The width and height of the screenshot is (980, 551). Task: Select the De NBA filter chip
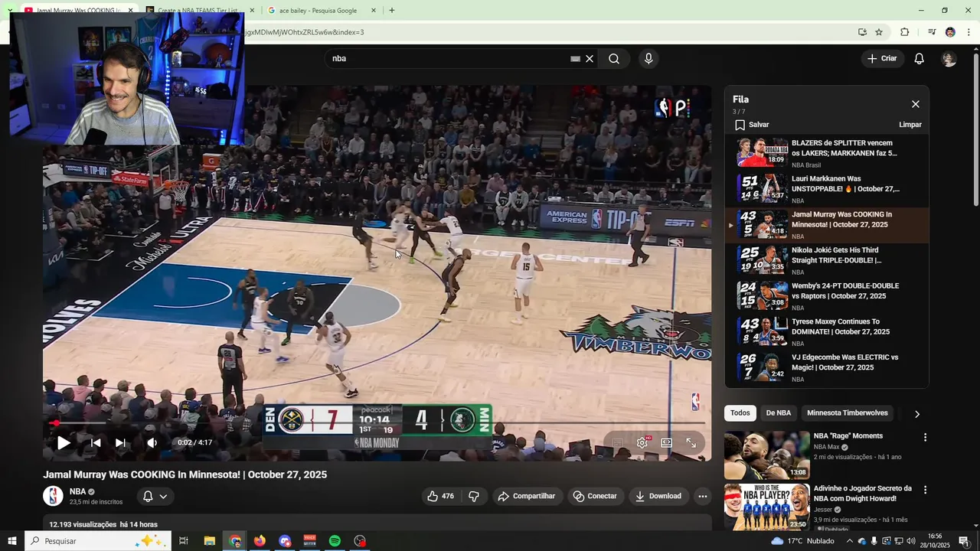pos(779,413)
